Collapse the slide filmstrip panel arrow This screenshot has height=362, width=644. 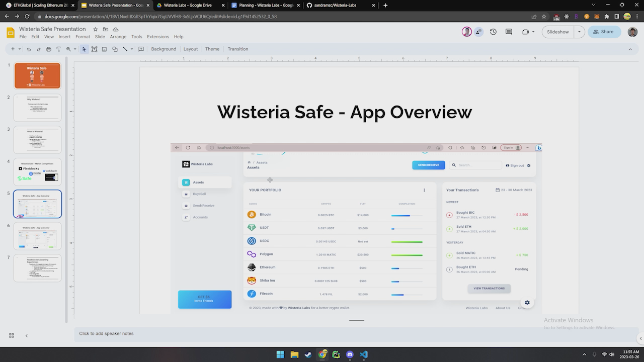tap(26, 335)
